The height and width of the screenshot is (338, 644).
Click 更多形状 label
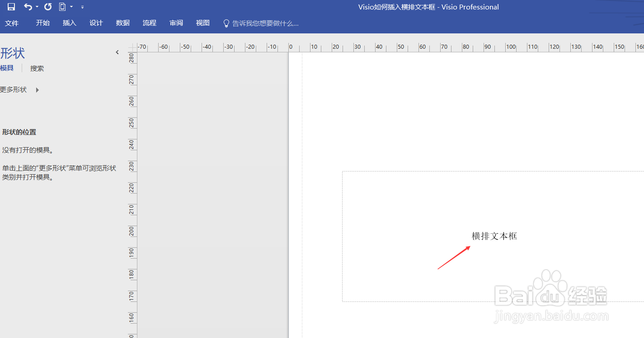[14, 90]
